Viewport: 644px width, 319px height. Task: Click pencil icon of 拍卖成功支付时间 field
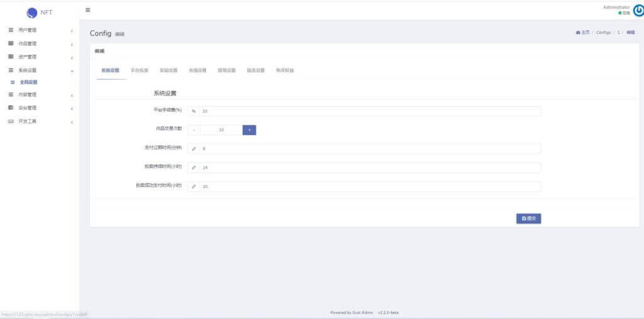click(x=194, y=187)
